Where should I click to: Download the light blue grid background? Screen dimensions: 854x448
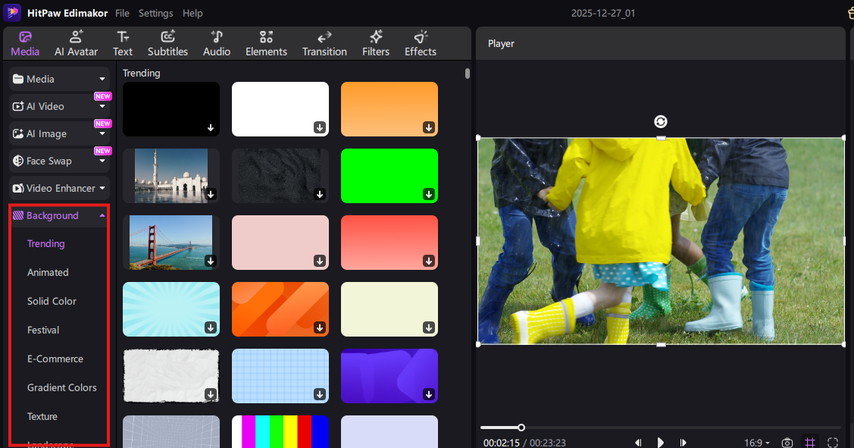tap(320, 394)
